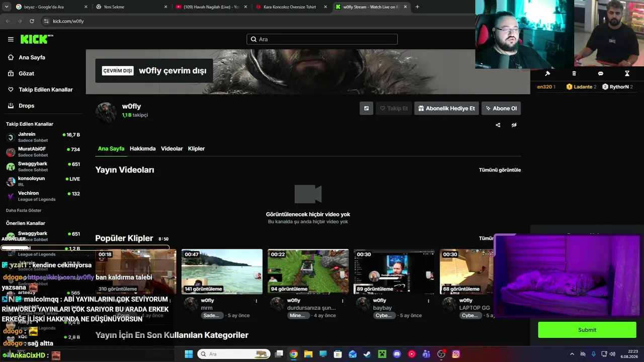Click the Kick search field
Viewport: 644px width, 362px height.
coord(322,39)
